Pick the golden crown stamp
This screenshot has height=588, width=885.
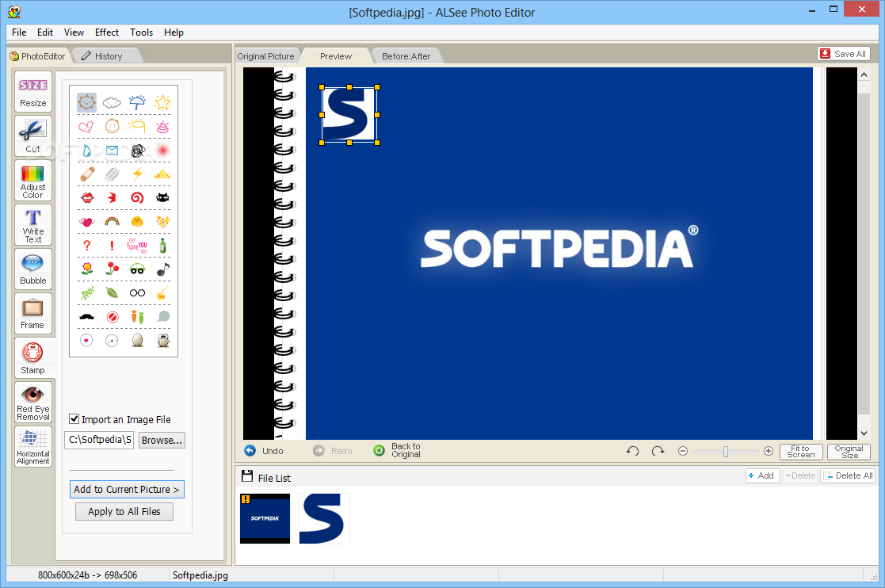(x=162, y=174)
